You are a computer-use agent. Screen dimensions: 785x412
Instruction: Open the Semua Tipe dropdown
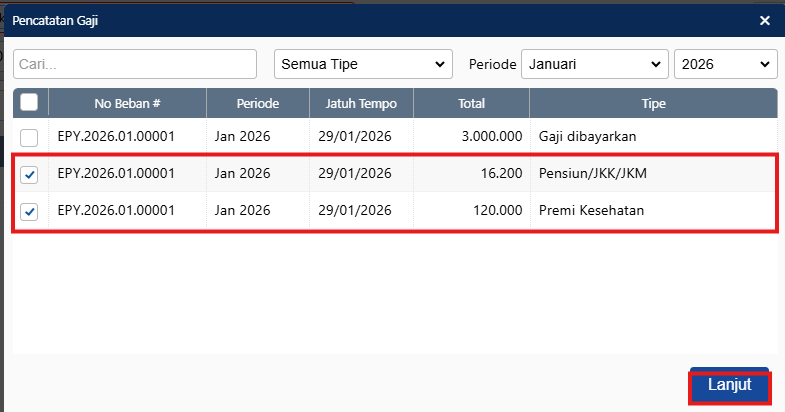tap(364, 64)
